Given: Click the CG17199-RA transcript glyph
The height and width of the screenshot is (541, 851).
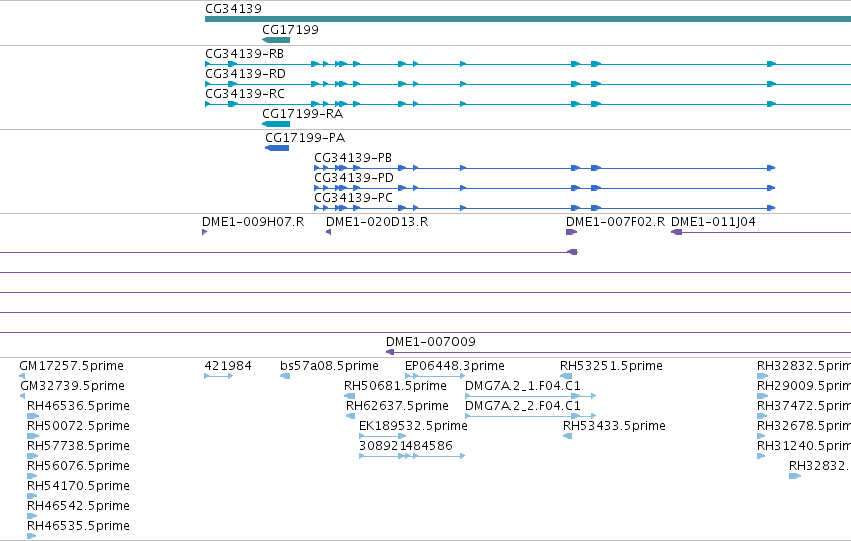Looking at the screenshot, I should [x=276, y=124].
